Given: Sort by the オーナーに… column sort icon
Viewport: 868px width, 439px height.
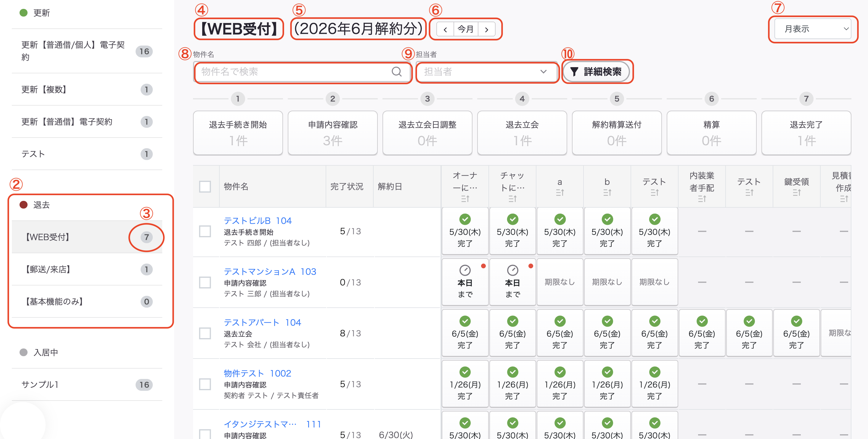Looking at the screenshot, I should pos(465,199).
